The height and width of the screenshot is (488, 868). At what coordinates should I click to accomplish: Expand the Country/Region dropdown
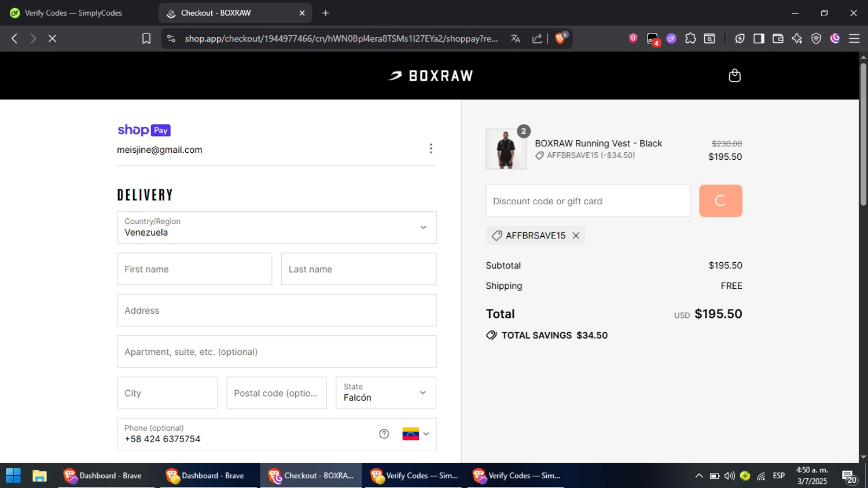tap(277, 228)
